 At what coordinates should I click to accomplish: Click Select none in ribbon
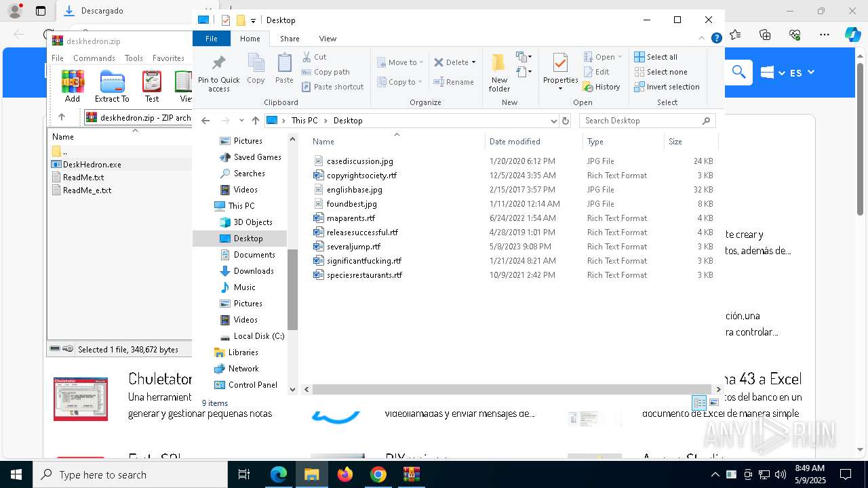point(660,72)
